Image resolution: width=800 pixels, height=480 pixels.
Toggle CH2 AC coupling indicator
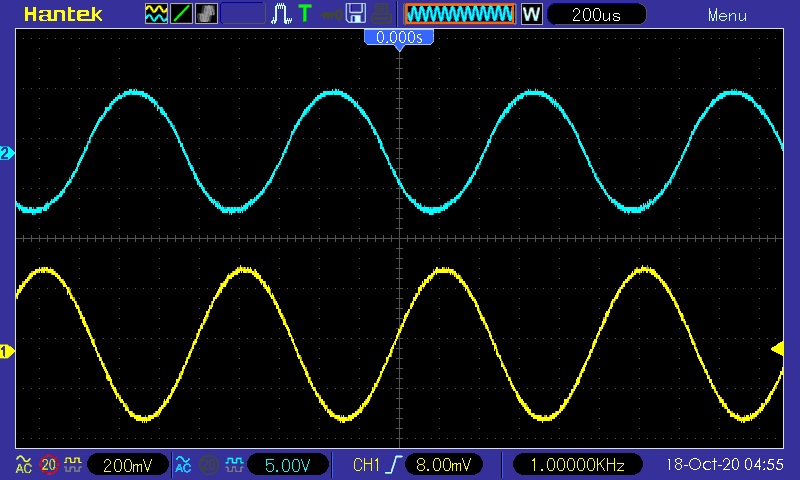(x=183, y=465)
